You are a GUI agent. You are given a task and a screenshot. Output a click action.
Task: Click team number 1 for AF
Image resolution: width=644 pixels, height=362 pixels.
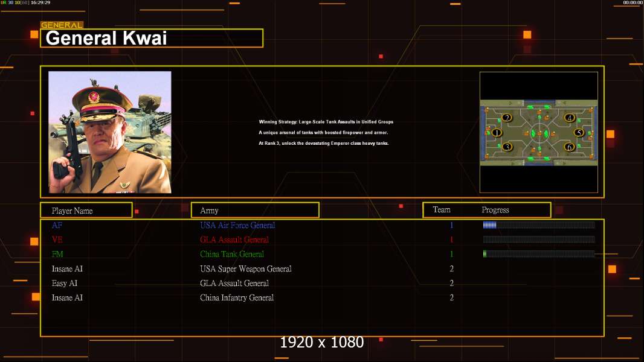coord(451,225)
